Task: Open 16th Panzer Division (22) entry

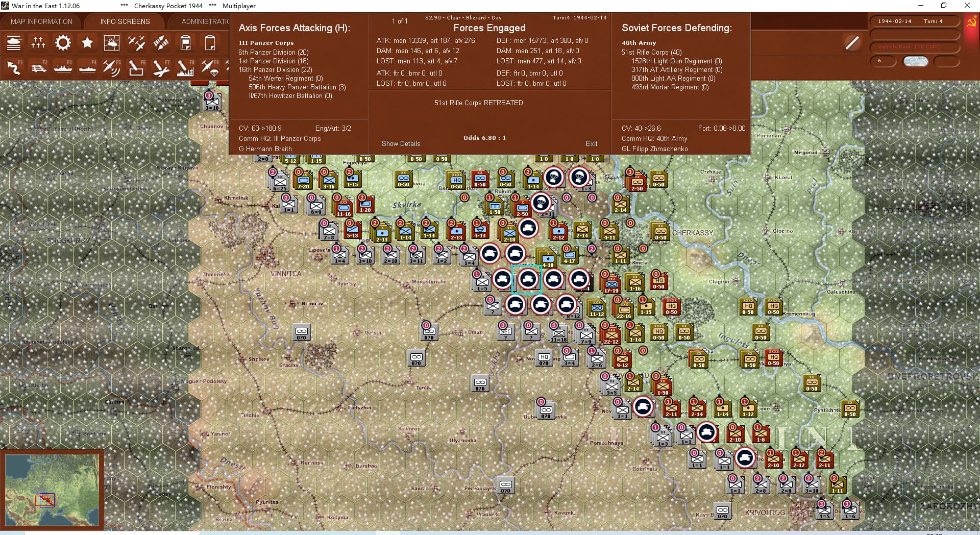Action: click(275, 69)
